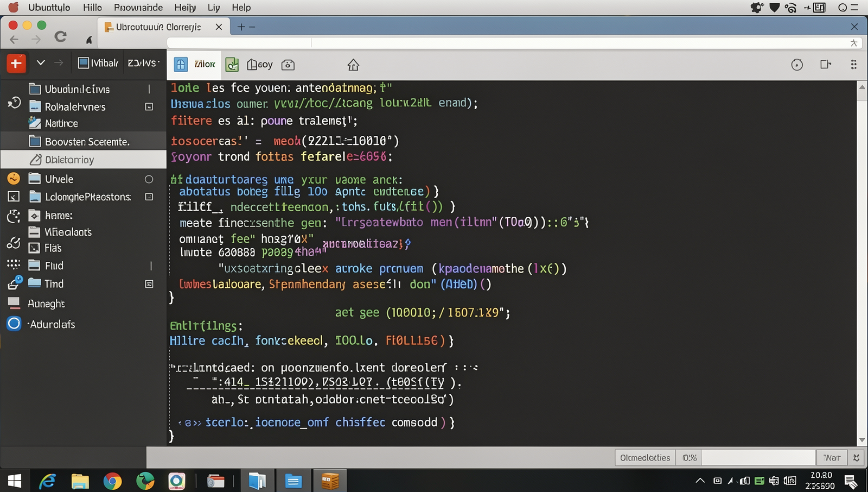The image size is (868, 492).
Task: Open the Ubudunilctivis folder
Action: 69,89
